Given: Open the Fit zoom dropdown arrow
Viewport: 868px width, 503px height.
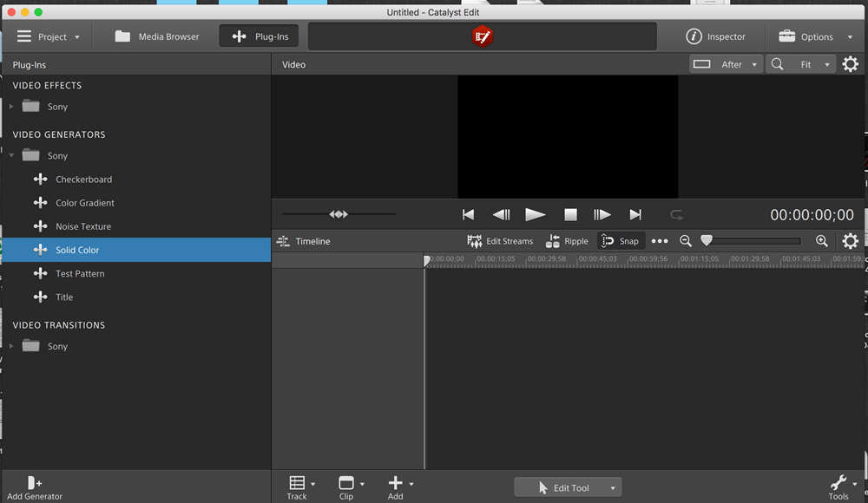Looking at the screenshot, I should [827, 65].
